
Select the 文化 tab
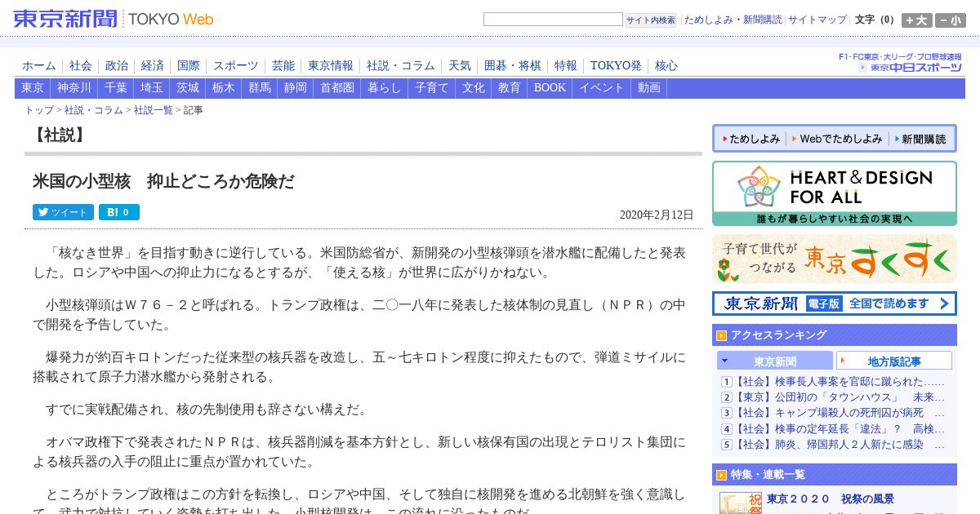(474, 88)
